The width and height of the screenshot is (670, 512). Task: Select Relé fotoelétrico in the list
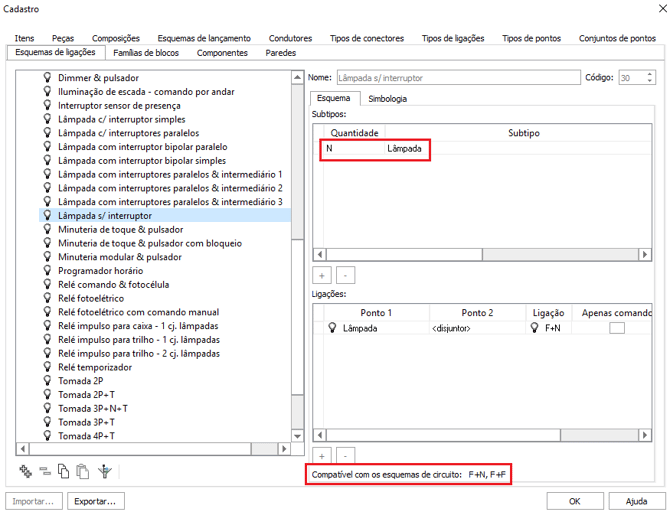click(91, 298)
